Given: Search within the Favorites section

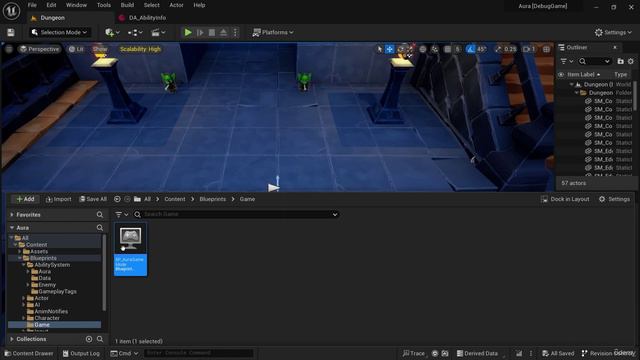Looking at the screenshot, I should click(x=100, y=214).
